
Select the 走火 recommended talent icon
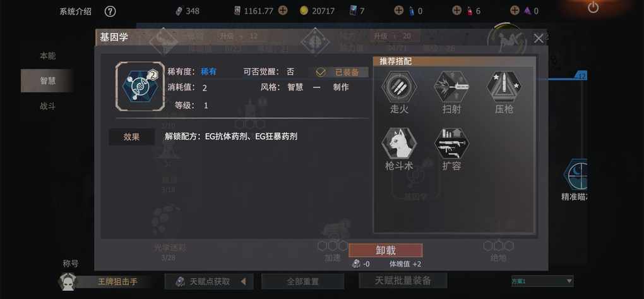pyautogui.click(x=399, y=87)
